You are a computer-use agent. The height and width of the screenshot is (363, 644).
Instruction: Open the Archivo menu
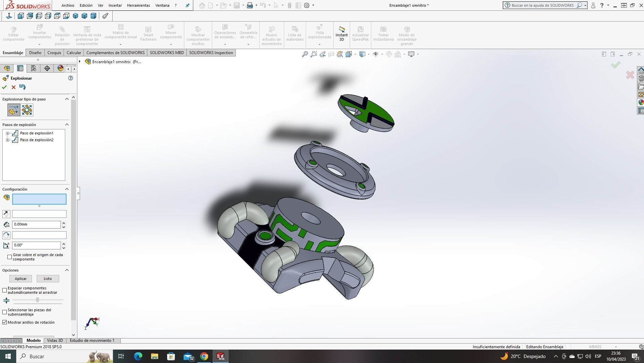pos(68,5)
